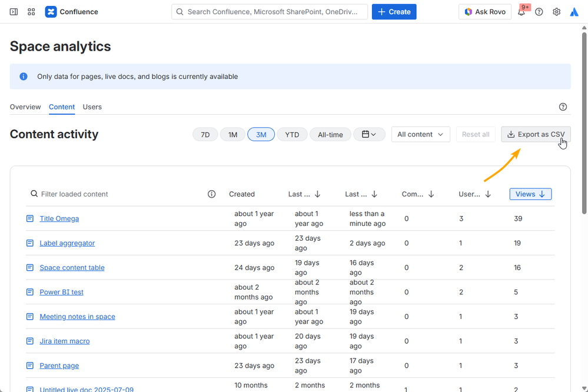This screenshot has width=588, height=392.
Task: Click the page icon for Title Omega
Action: coord(30,218)
